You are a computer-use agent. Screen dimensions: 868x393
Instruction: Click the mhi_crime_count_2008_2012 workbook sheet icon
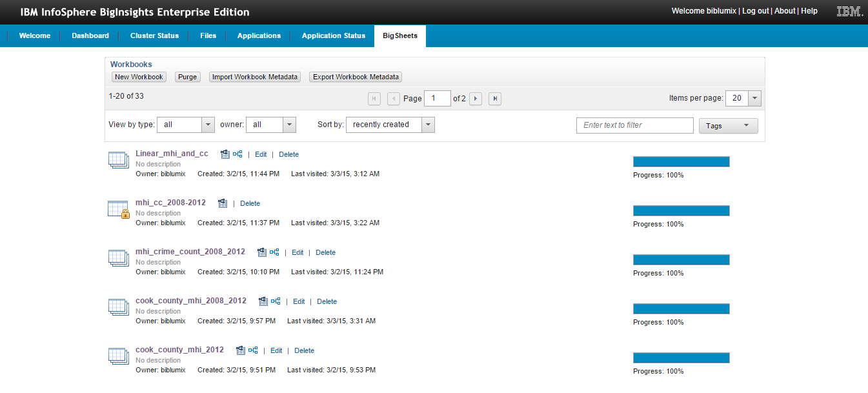pyautogui.click(x=119, y=258)
